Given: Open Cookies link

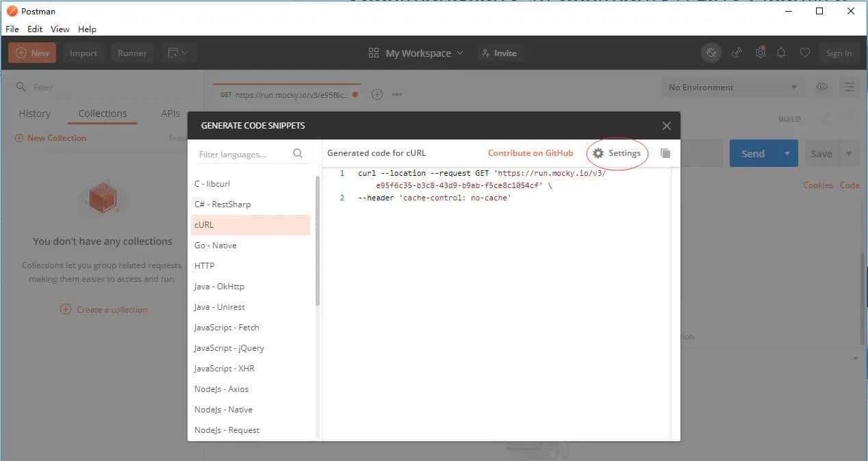Looking at the screenshot, I should (x=818, y=185).
